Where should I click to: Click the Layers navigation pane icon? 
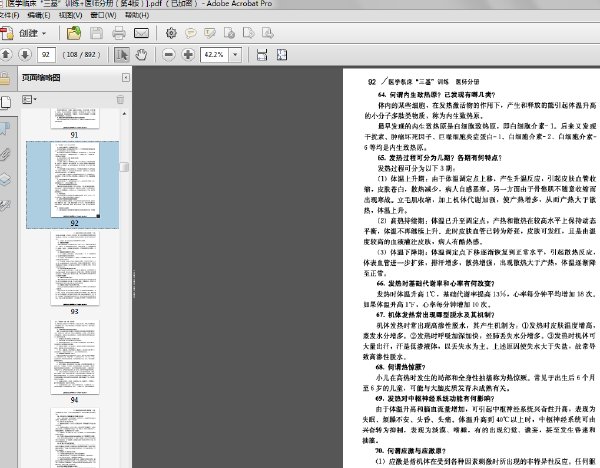5,180
